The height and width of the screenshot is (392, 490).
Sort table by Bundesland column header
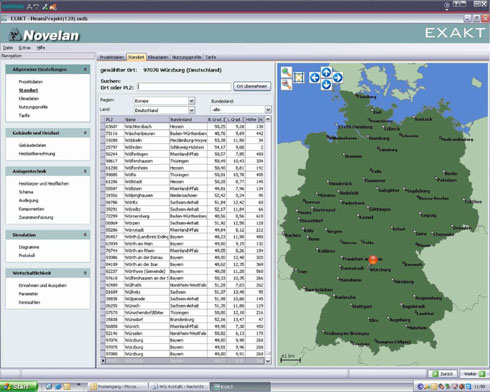coord(188,119)
